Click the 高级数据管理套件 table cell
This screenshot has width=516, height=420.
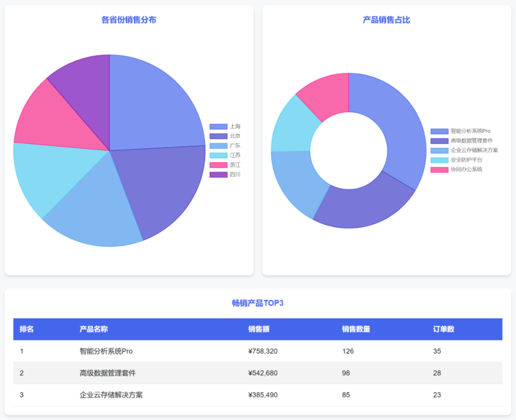[x=108, y=373]
